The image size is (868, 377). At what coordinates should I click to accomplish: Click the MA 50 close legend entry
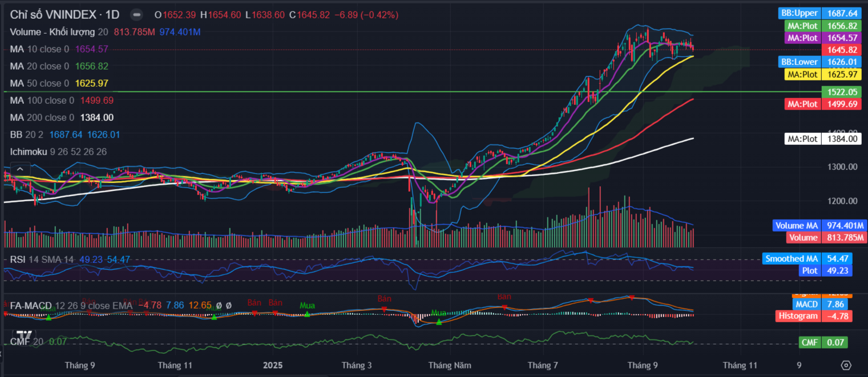39,83
